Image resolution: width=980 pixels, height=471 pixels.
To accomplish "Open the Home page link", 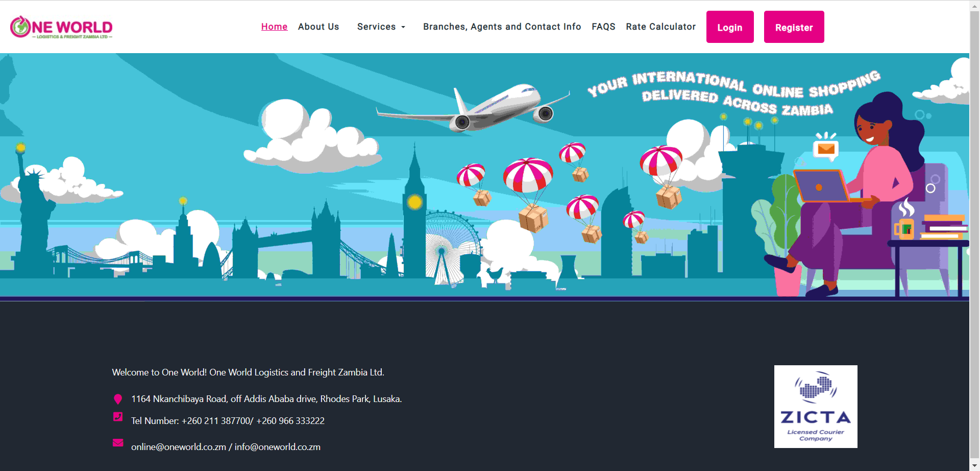I will pos(274,27).
